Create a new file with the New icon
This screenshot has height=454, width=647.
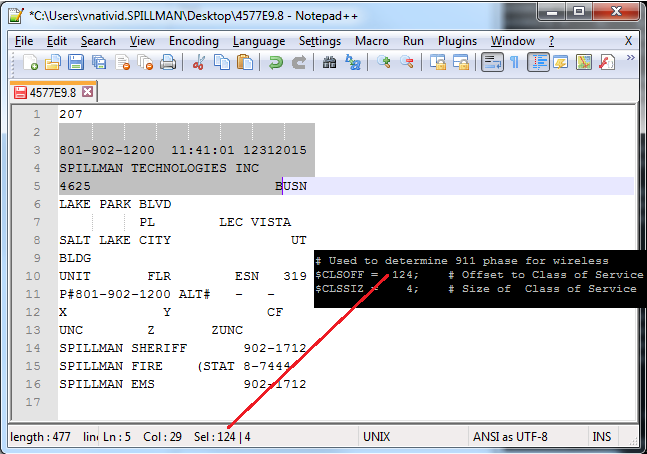tap(31, 63)
